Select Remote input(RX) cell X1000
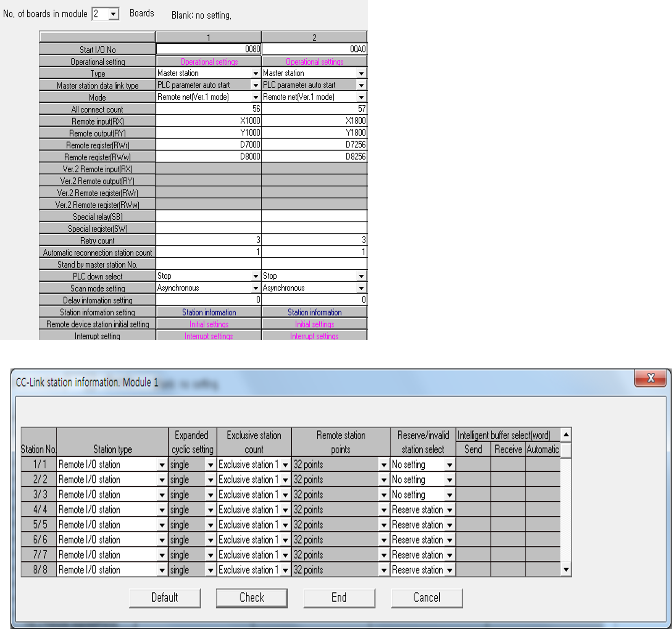Viewport: 672px width, 629px height. click(209, 121)
